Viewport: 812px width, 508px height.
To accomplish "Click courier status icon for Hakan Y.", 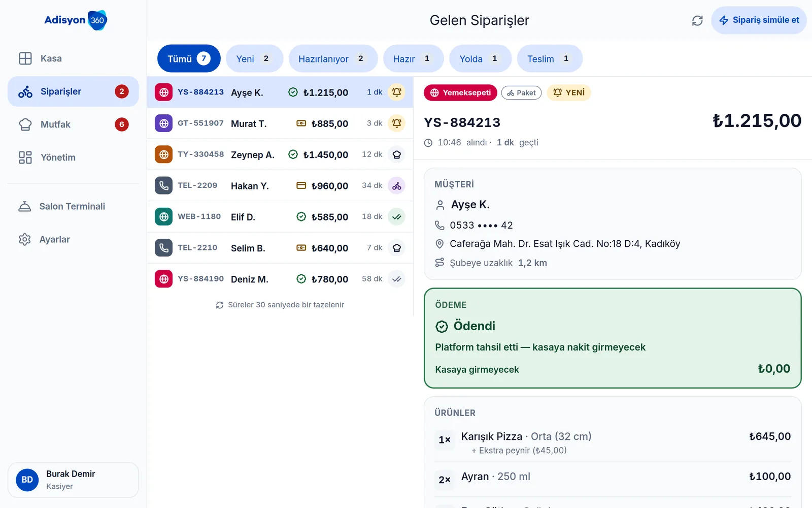I will [x=396, y=185].
